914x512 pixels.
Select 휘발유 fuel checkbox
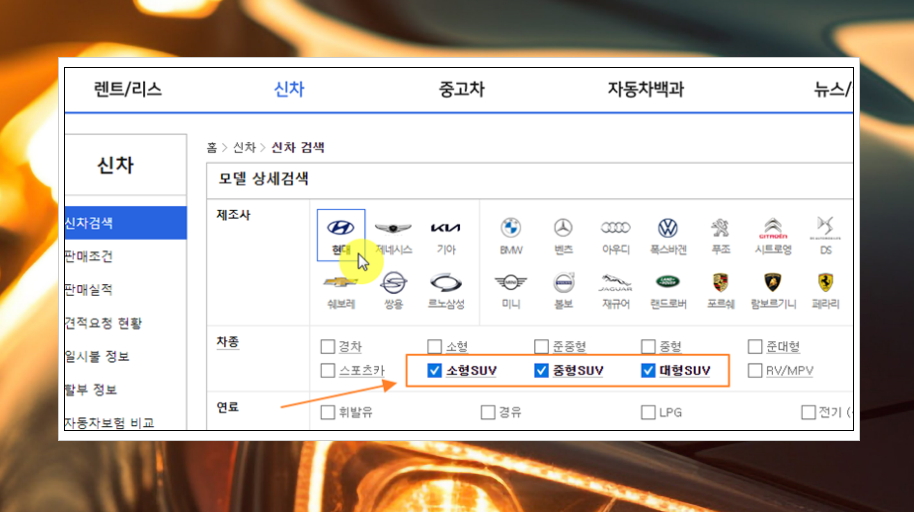pyautogui.click(x=328, y=412)
